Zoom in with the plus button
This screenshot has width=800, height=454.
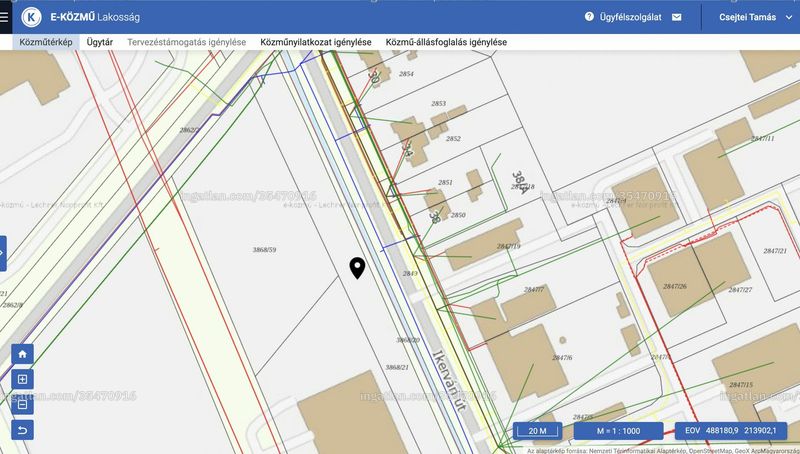pos(22,379)
